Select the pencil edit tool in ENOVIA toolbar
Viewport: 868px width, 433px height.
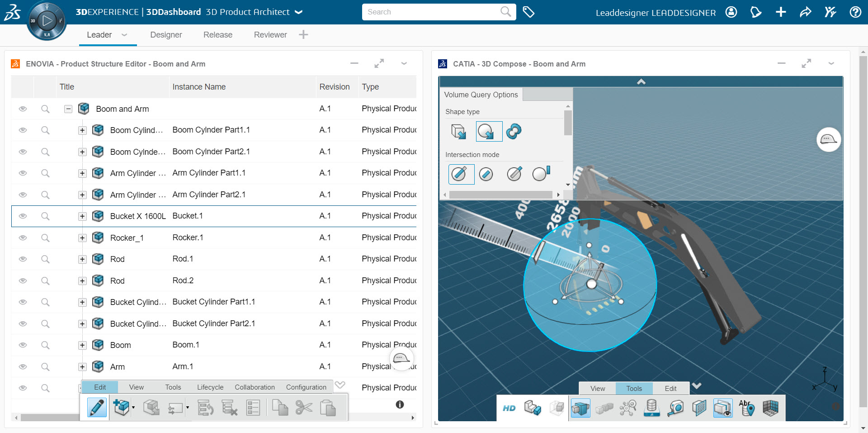pos(97,408)
